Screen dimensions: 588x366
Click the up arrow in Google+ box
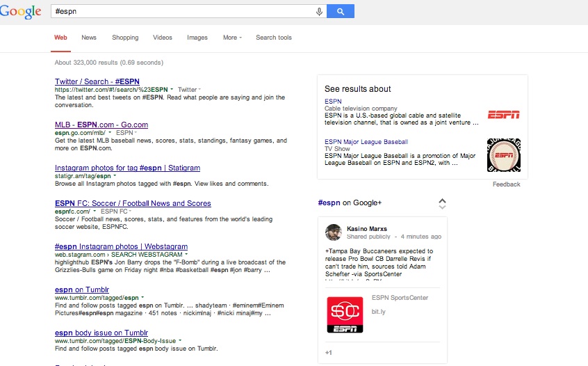point(443,200)
